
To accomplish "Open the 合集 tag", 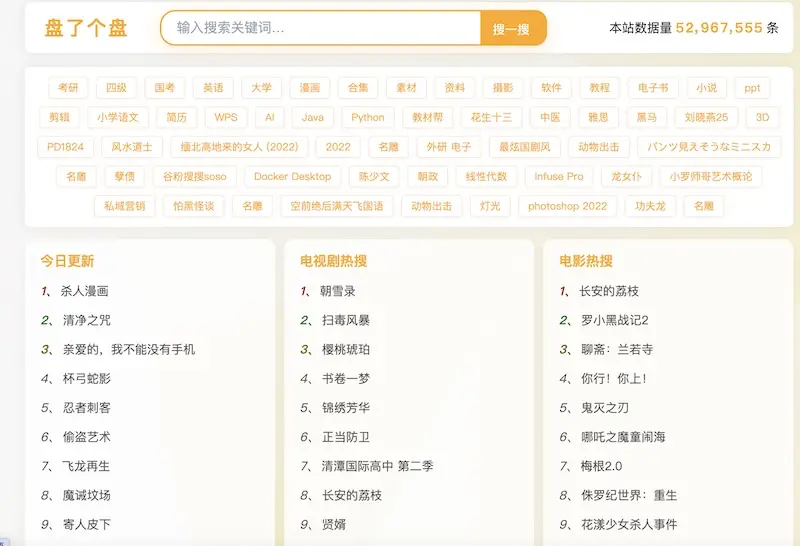I will (x=358, y=88).
